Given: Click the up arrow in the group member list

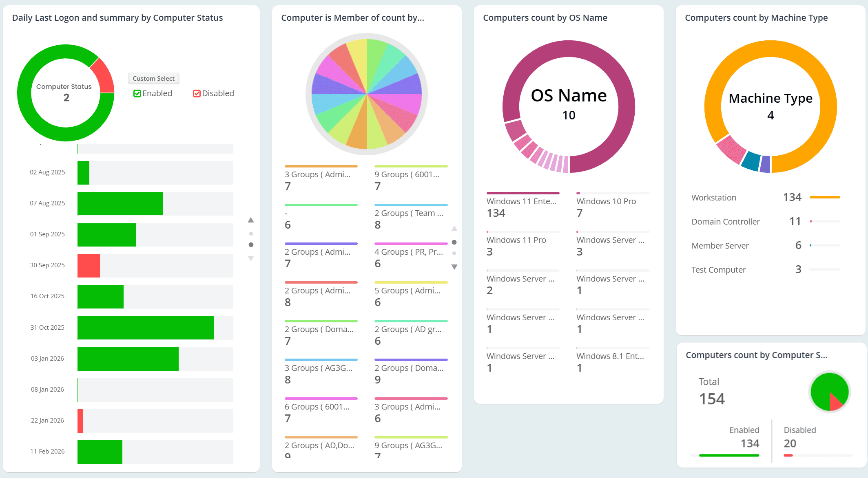Looking at the screenshot, I should (x=454, y=229).
